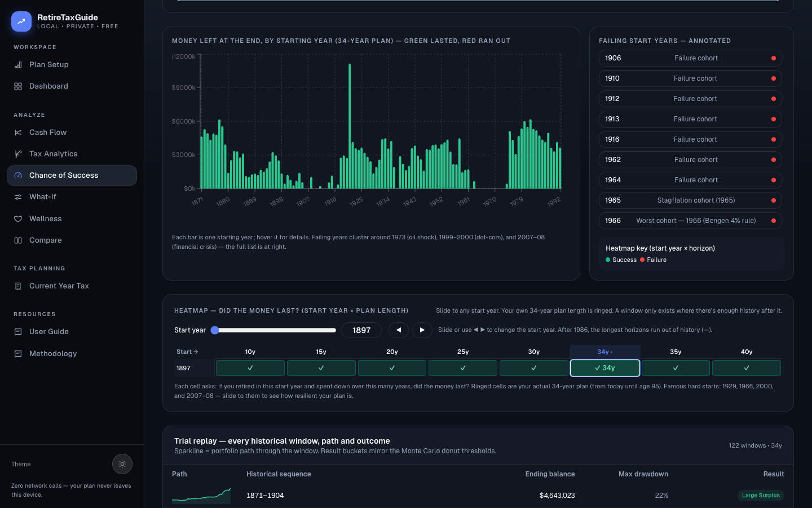Click the 25y heatmap cell for 1897
Viewport: 812px width, 508px height.
[463, 368]
